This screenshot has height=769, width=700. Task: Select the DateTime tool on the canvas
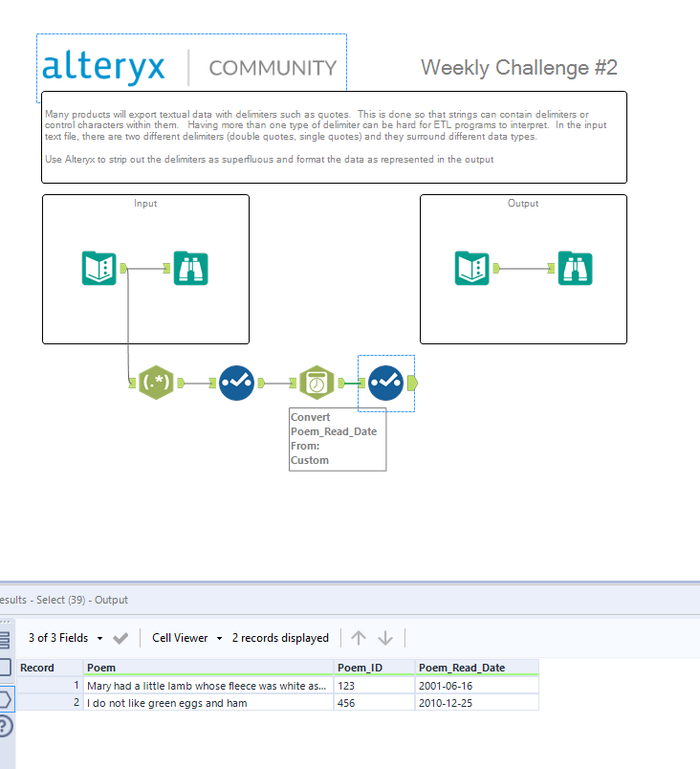point(317,383)
